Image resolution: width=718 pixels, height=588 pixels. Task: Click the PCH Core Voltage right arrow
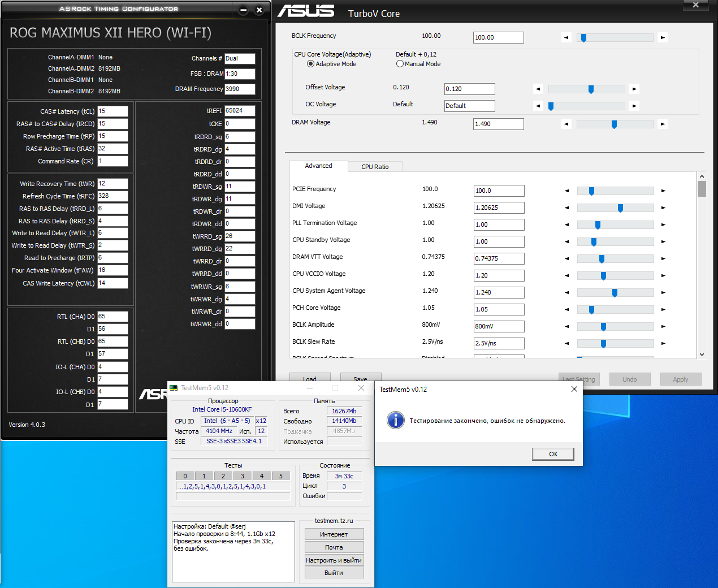pos(663,310)
